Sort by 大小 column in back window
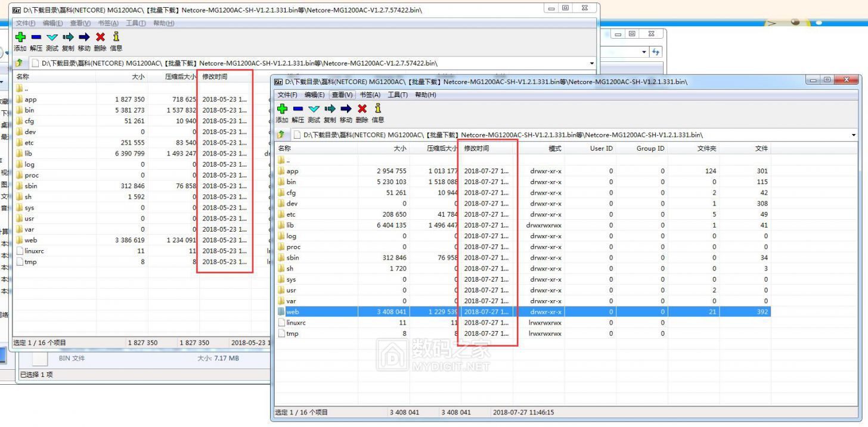Screen dimensions: 868x427 (x=122, y=77)
